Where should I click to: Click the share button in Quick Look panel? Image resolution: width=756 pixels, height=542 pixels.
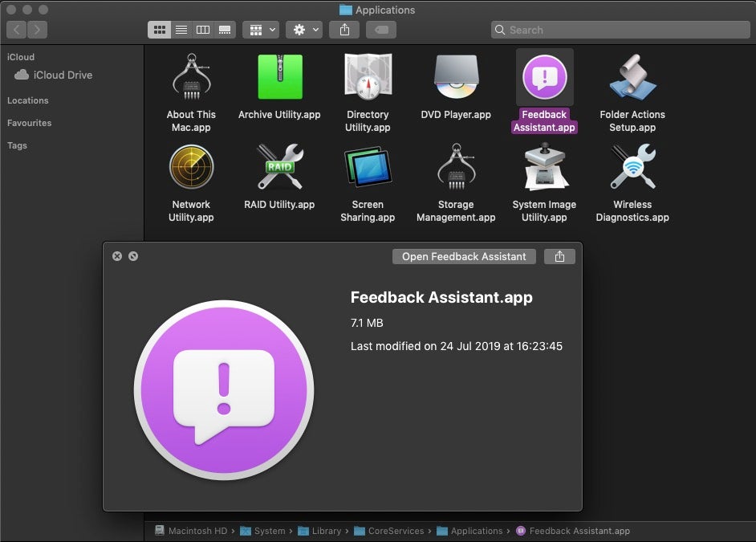click(559, 256)
